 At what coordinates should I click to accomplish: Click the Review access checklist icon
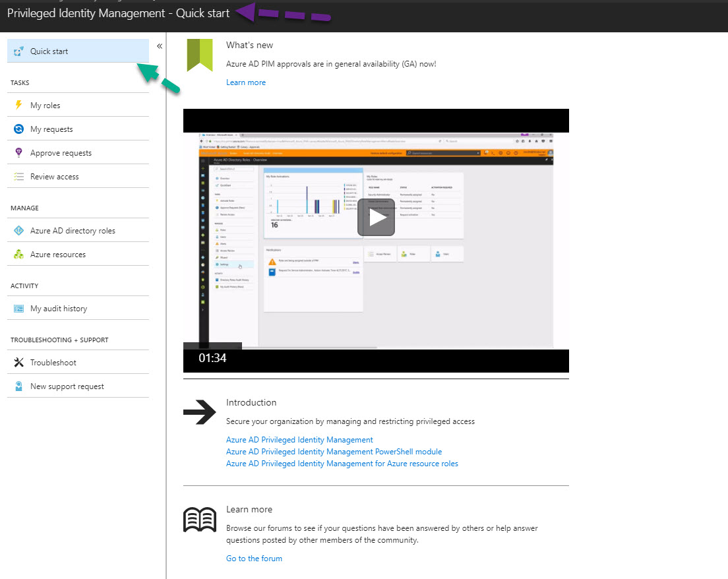tap(18, 177)
